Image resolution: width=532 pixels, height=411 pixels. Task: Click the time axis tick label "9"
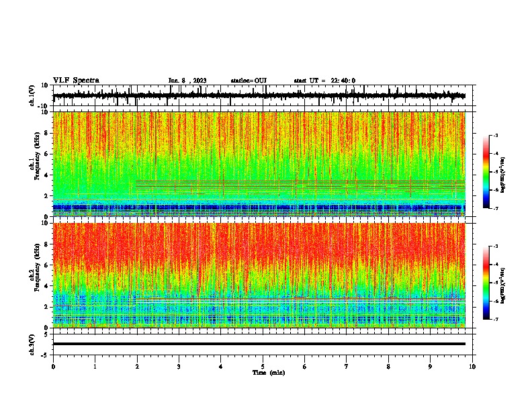[430, 367]
